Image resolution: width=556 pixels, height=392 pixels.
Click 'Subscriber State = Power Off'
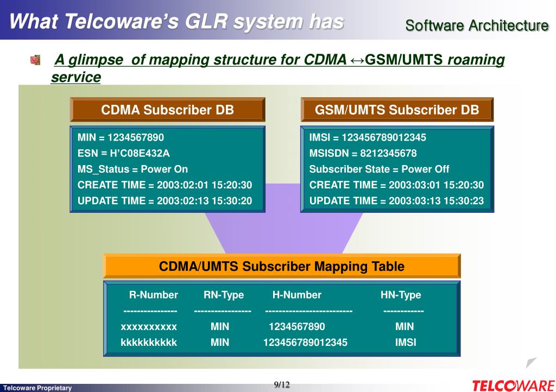(x=379, y=169)
